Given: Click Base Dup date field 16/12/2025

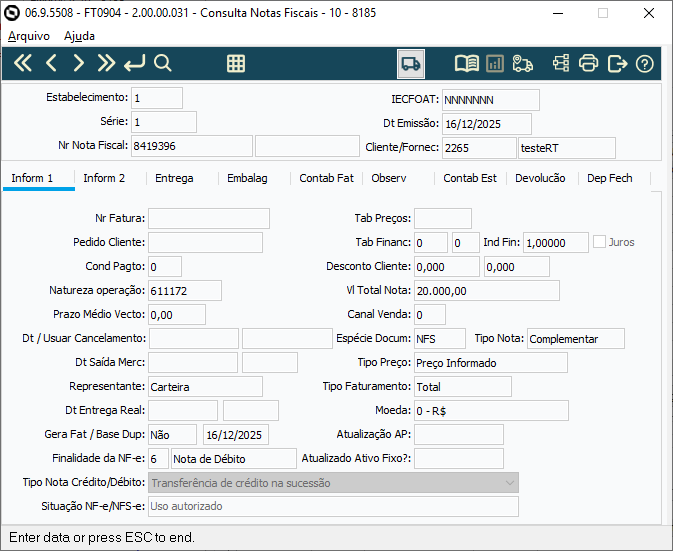Looking at the screenshot, I should click(236, 435).
